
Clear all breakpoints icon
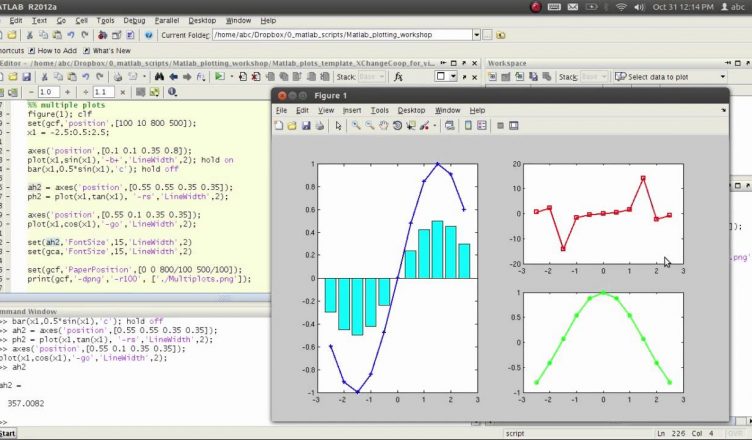point(256,77)
